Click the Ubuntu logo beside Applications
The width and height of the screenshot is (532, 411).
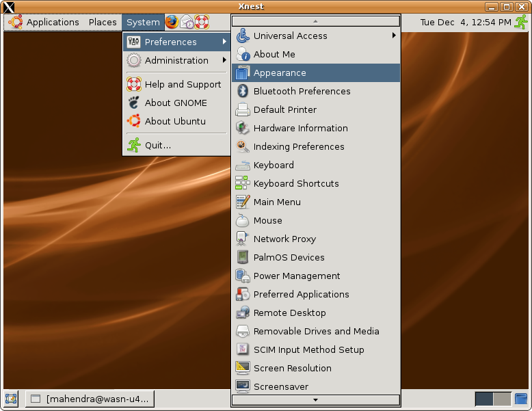[x=16, y=22]
